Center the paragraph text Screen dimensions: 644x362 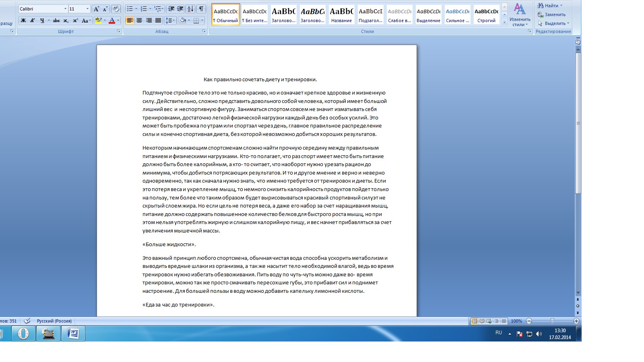(139, 21)
